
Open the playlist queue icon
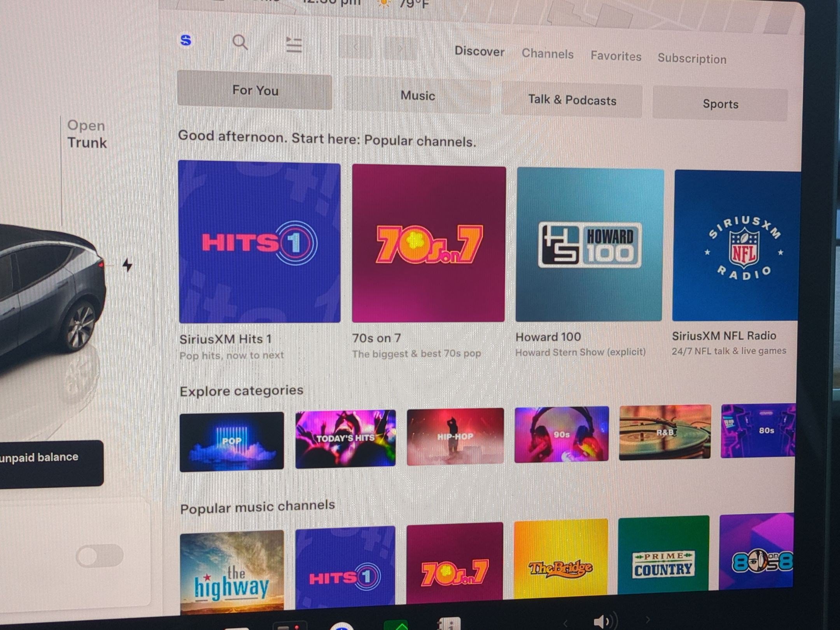294,45
